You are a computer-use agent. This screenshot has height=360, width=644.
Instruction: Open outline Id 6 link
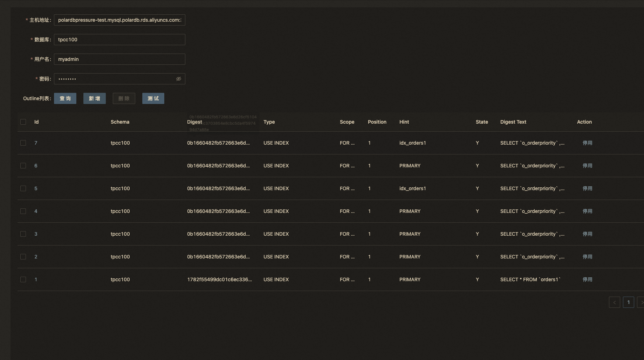click(36, 166)
